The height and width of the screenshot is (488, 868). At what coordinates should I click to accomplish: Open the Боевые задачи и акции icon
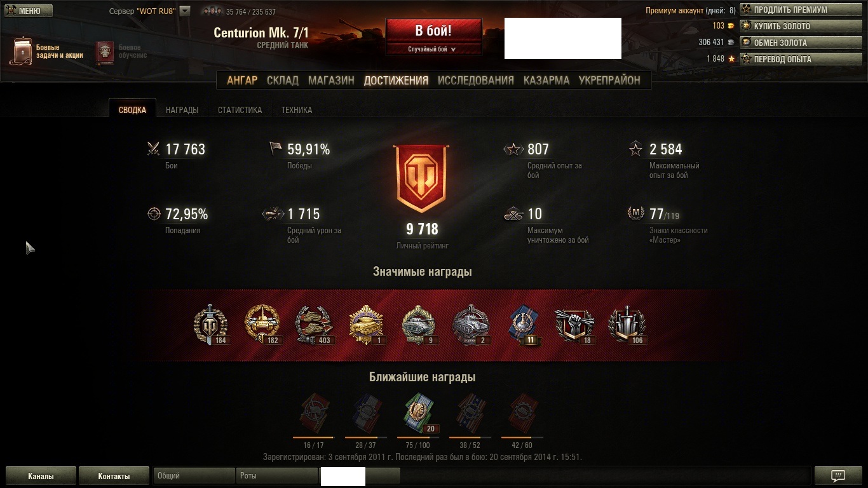coord(21,51)
